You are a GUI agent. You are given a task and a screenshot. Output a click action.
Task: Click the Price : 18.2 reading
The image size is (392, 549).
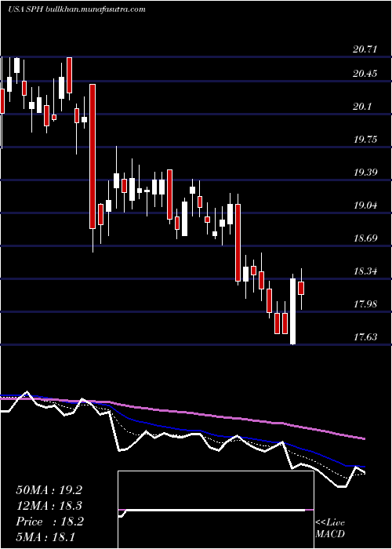pyautogui.click(x=49, y=522)
